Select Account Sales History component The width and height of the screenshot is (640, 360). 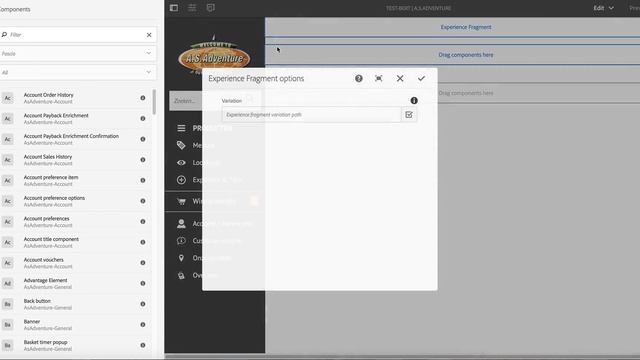point(76,160)
